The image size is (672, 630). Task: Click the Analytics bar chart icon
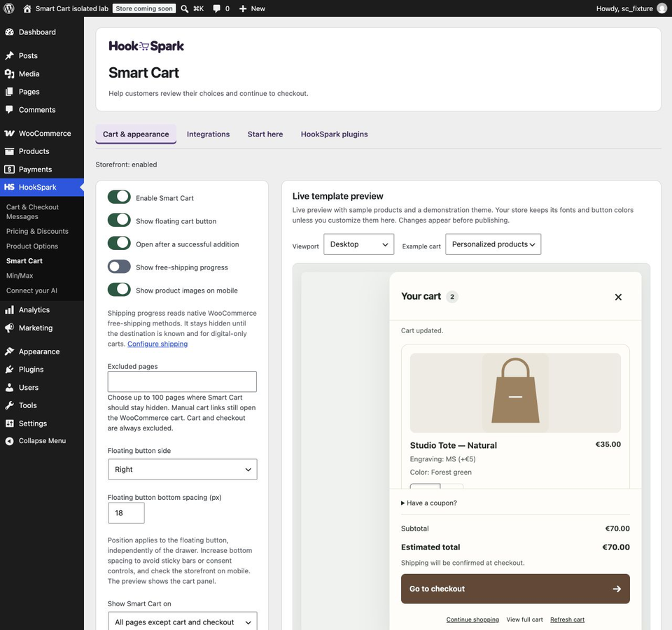[x=9, y=310]
